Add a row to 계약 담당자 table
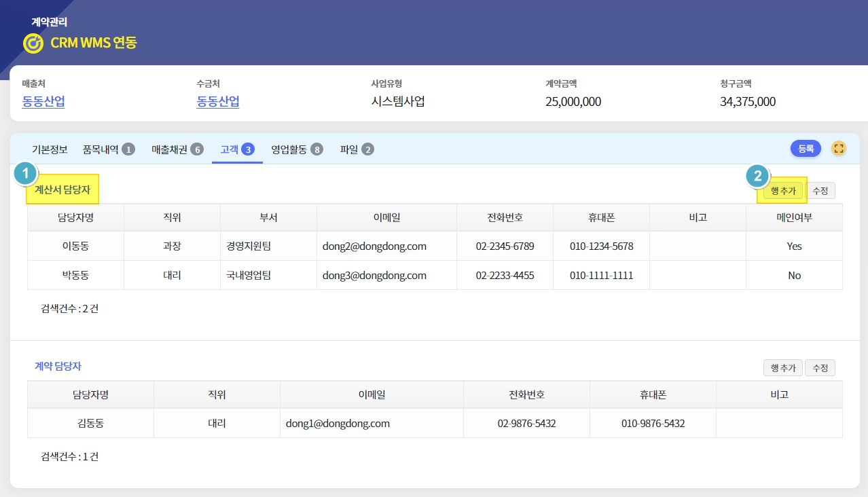The image size is (868, 497). click(x=783, y=367)
